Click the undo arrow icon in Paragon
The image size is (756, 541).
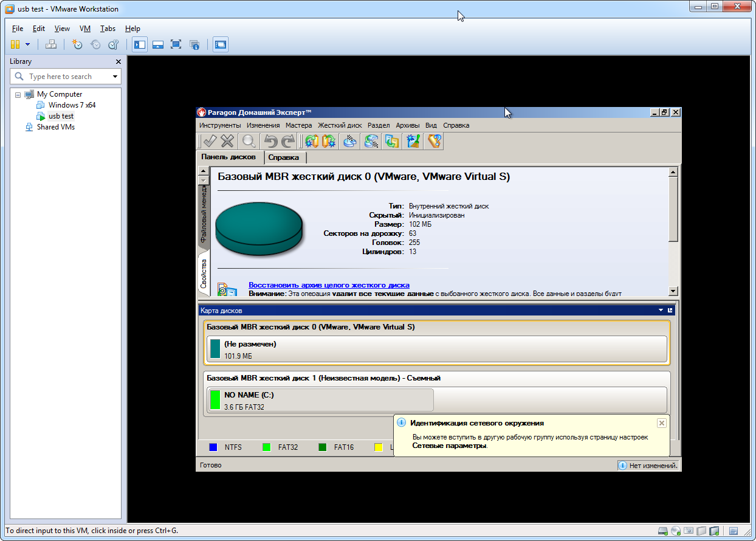point(270,141)
